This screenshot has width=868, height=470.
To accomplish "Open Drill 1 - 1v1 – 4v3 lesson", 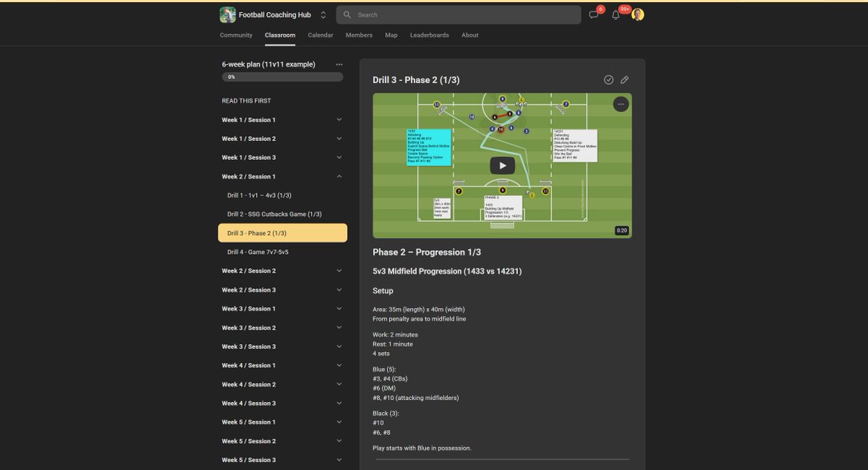I will (283, 195).
